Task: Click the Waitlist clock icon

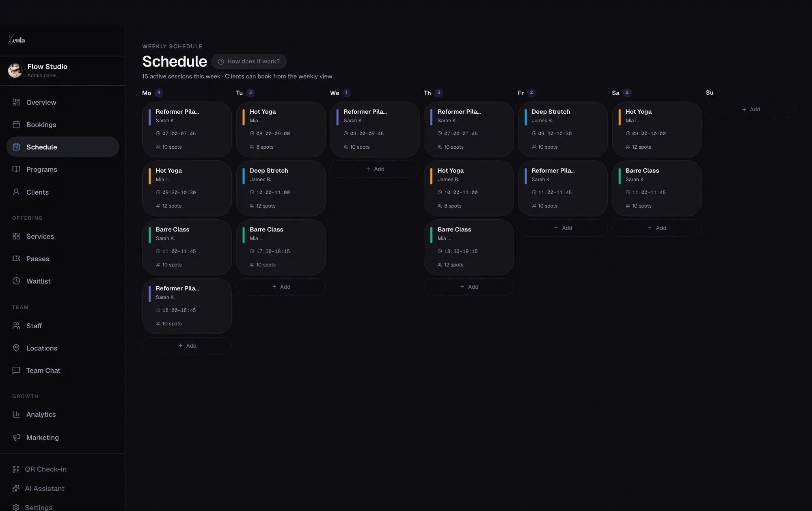Action: pyautogui.click(x=16, y=281)
